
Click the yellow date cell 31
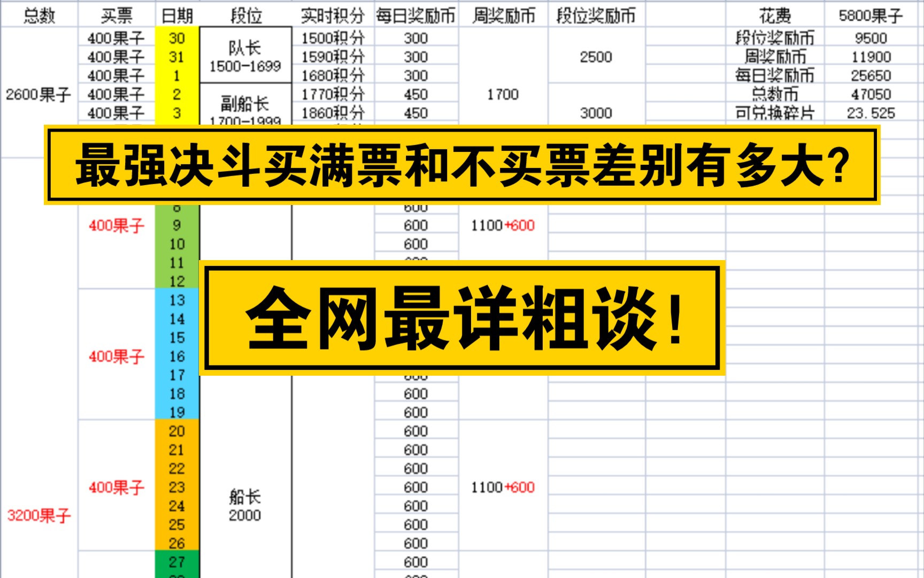pos(177,57)
